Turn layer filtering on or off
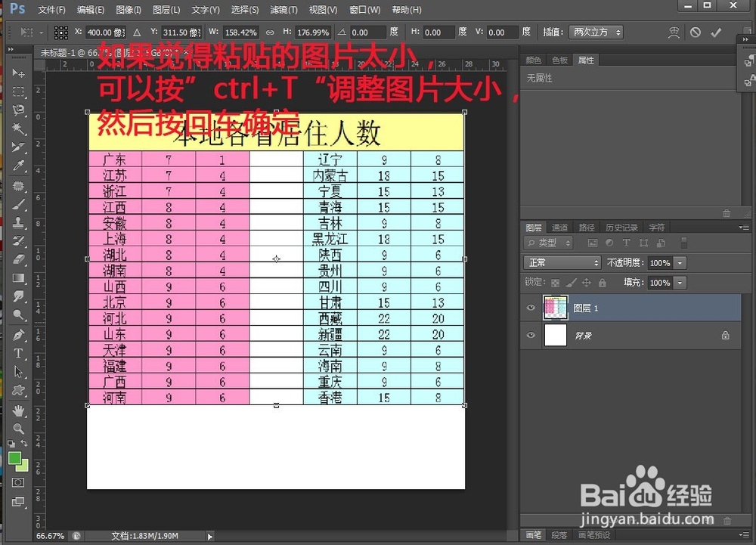The width and height of the screenshot is (756, 545). [x=683, y=243]
